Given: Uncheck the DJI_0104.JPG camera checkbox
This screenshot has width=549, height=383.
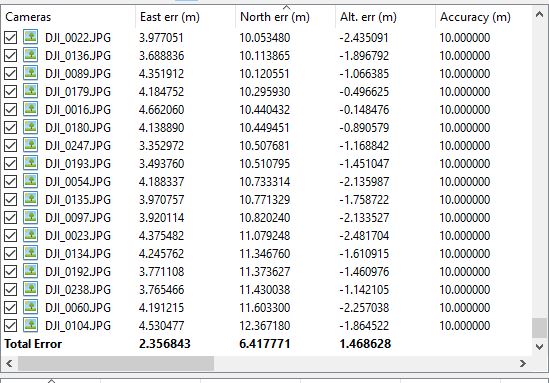Looking at the screenshot, I should (x=11, y=326).
